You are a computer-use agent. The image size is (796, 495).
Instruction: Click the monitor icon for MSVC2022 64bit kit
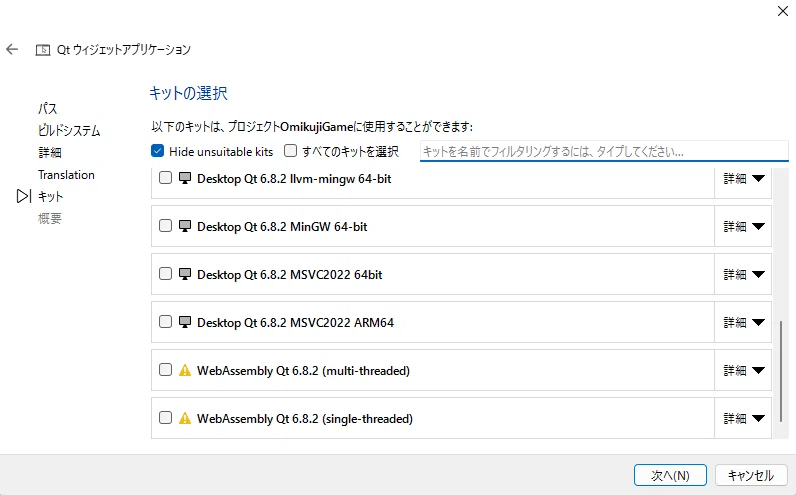pos(185,274)
